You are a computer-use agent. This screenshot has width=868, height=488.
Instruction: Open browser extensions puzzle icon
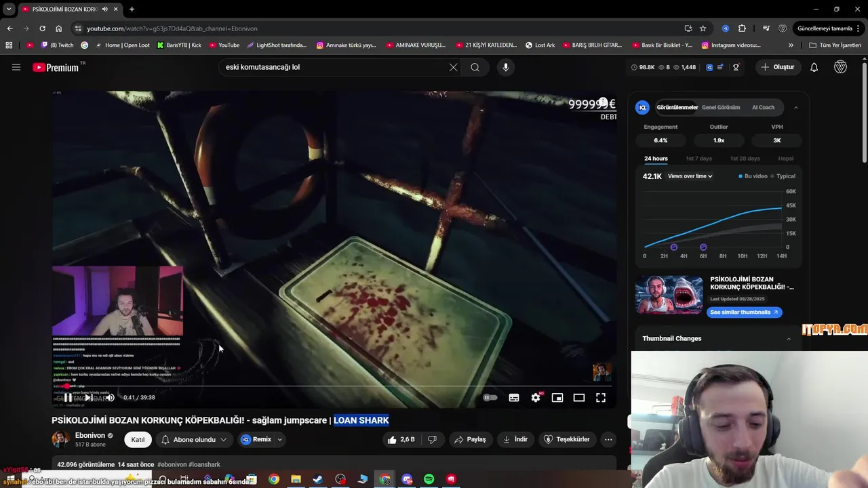click(742, 28)
